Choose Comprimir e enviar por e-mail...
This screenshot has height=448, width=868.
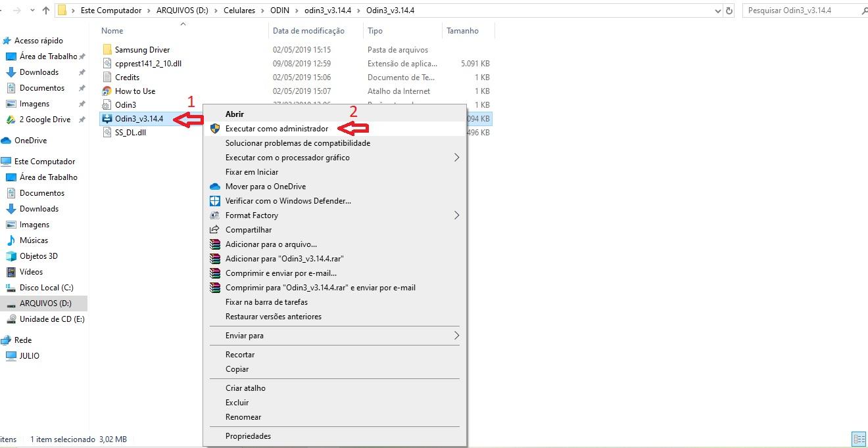point(335,273)
